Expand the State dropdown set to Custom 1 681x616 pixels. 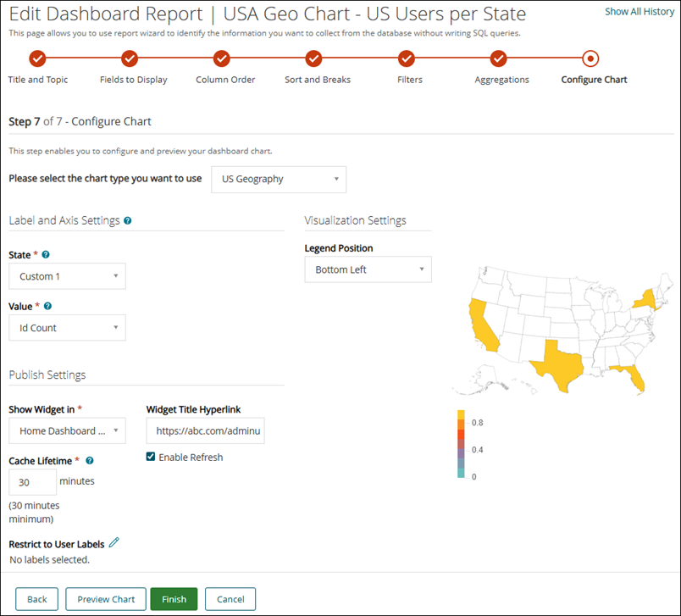pyautogui.click(x=67, y=276)
